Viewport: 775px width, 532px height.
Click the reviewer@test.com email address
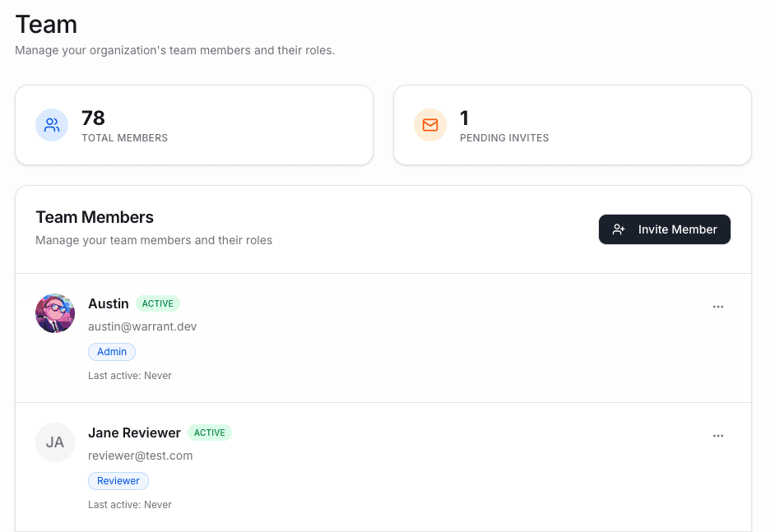[140, 456]
